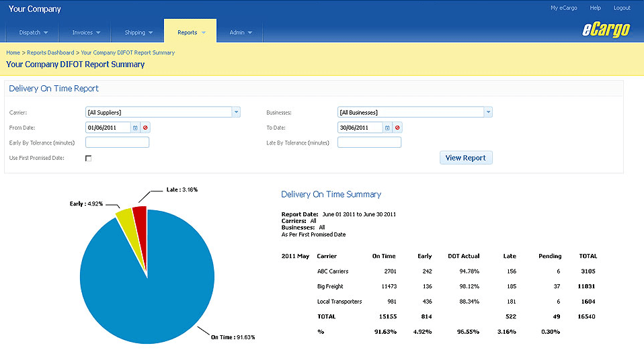Go to My eCargo link
This screenshot has height=354, width=644.
pos(564,8)
